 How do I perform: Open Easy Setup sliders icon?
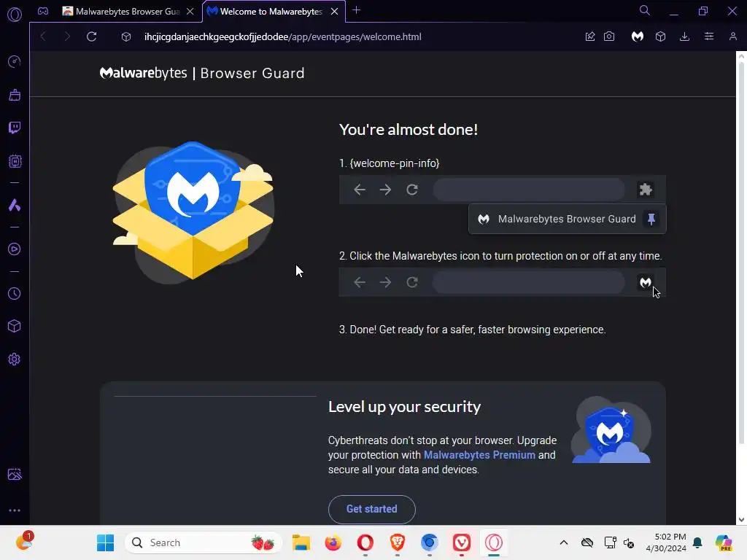(x=709, y=36)
